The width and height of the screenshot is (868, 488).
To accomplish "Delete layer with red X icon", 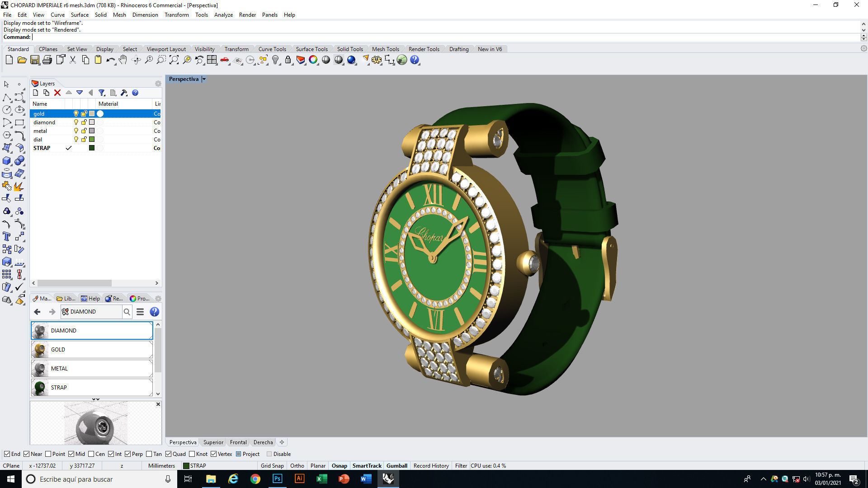I will point(57,93).
